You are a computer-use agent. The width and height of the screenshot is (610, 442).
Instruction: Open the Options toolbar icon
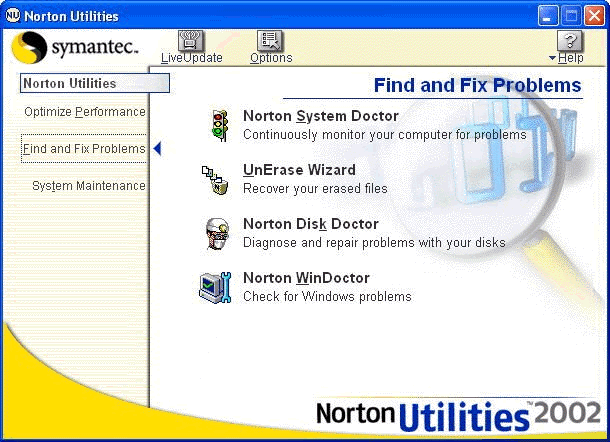click(270, 40)
